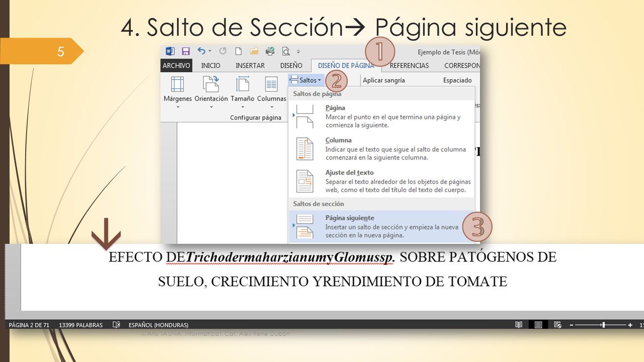Click the line 'SUELO, CRECIMIENTO YRENDIMIENTO DE TOMATE'
644x362 pixels.
click(333, 282)
